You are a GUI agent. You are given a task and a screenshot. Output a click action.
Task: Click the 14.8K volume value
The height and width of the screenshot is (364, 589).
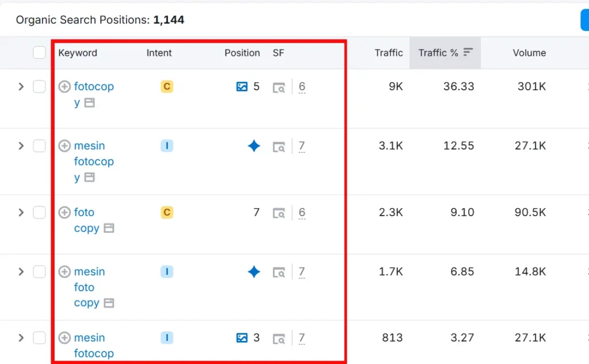[x=530, y=271]
